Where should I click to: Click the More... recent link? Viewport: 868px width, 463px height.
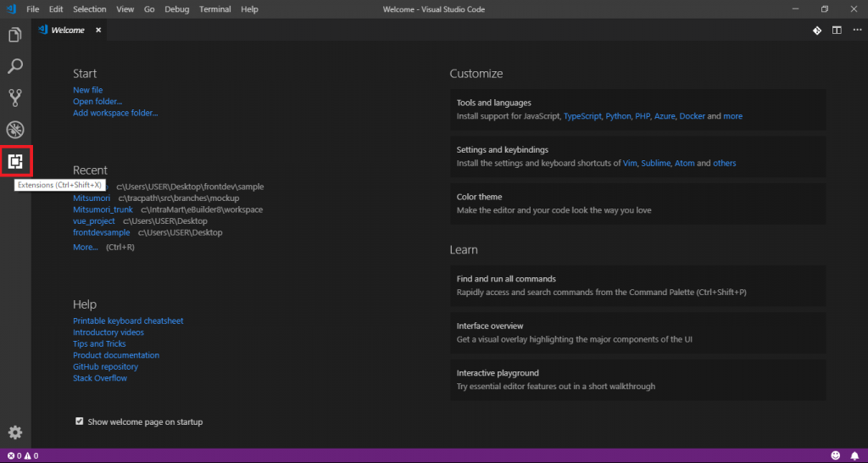point(86,247)
